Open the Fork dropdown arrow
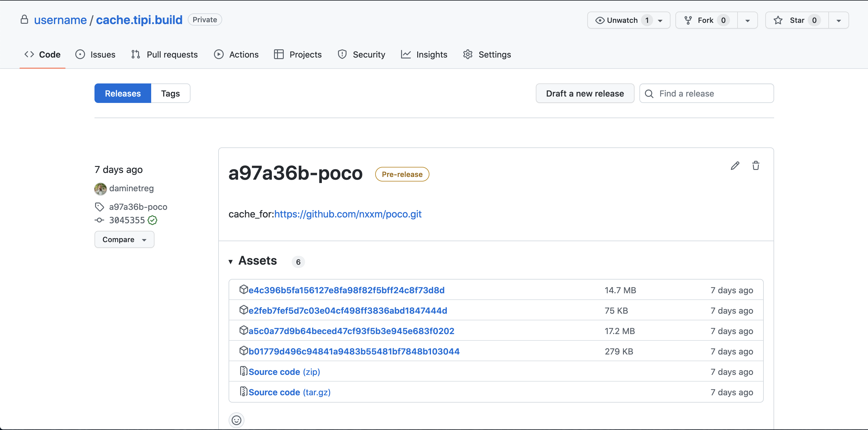868x430 pixels. coord(747,20)
